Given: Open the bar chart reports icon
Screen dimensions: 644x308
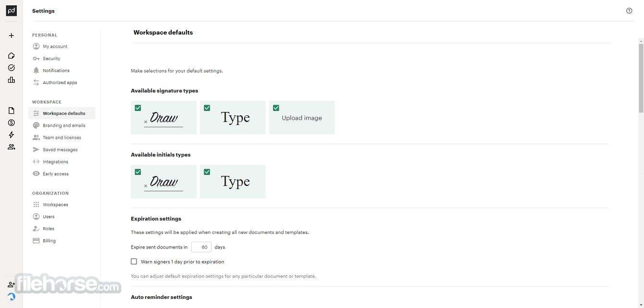Looking at the screenshot, I should tap(12, 80).
